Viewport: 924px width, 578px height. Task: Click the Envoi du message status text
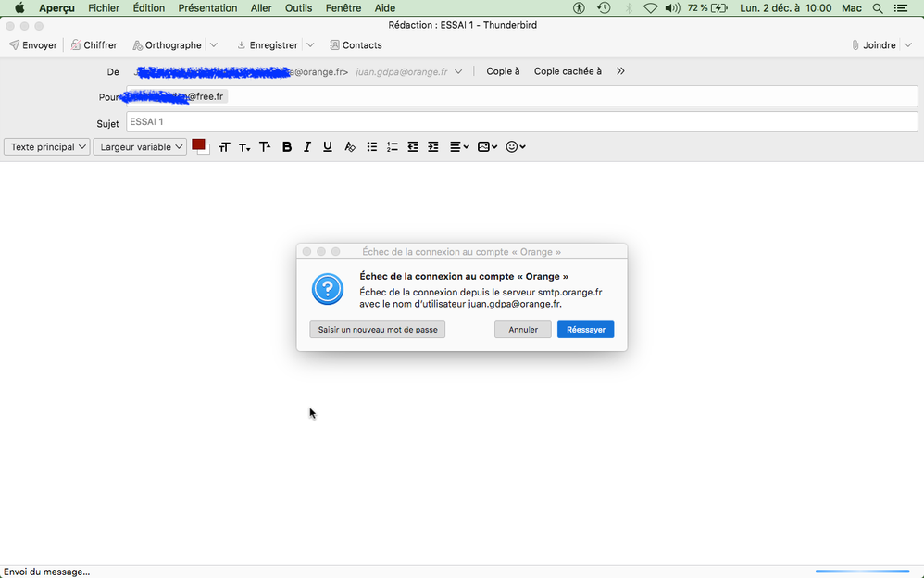(46, 572)
